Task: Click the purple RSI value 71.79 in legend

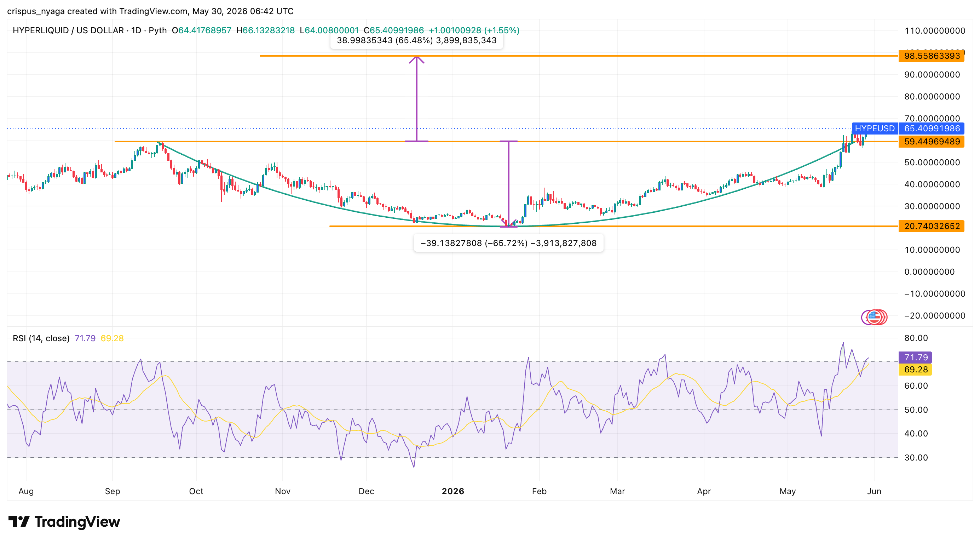Action: pyautogui.click(x=85, y=338)
